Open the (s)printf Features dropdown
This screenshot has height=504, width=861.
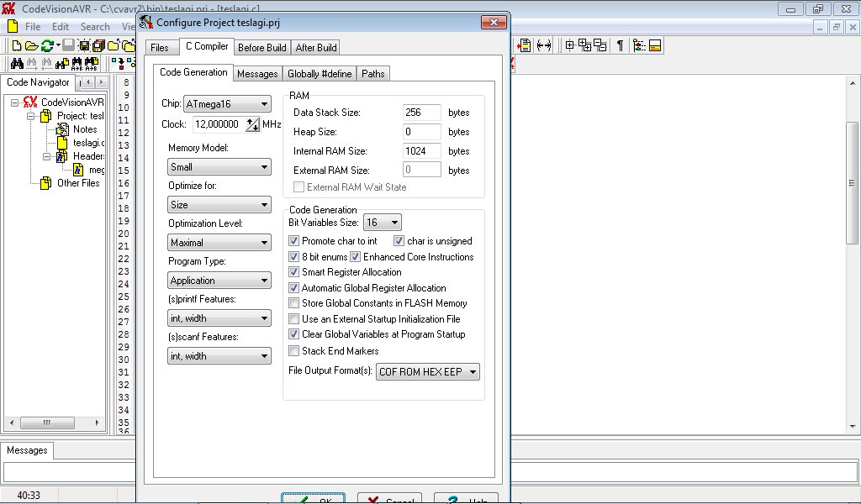pyautogui.click(x=219, y=318)
